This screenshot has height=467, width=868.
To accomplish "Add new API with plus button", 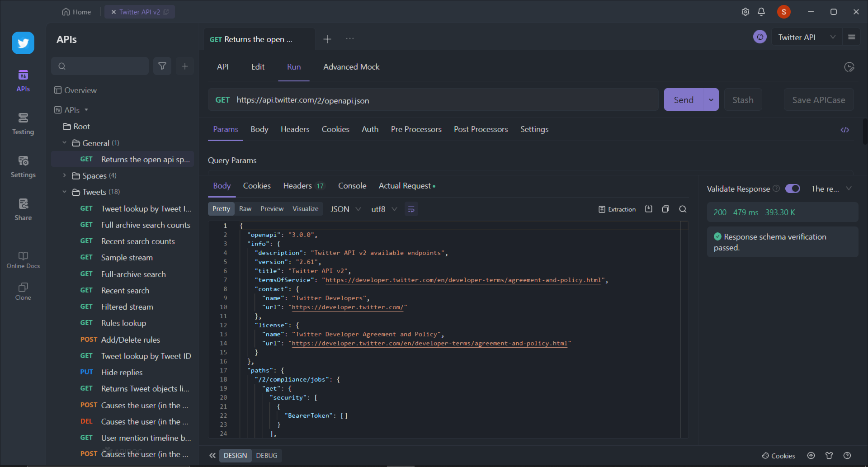I will (185, 66).
